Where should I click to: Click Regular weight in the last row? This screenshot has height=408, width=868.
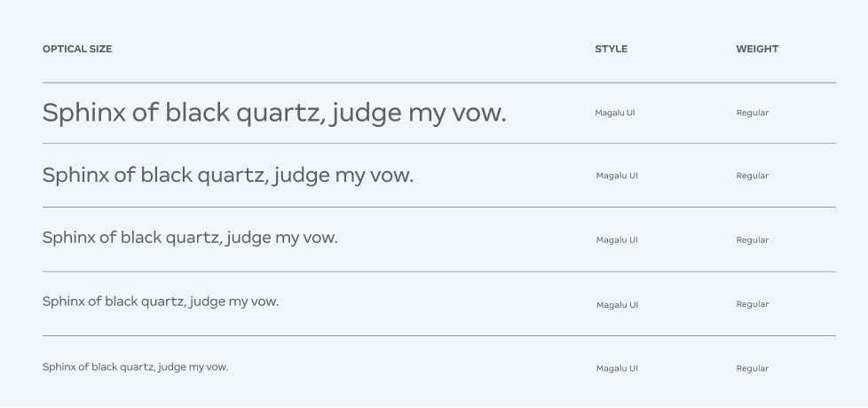tap(752, 369)
